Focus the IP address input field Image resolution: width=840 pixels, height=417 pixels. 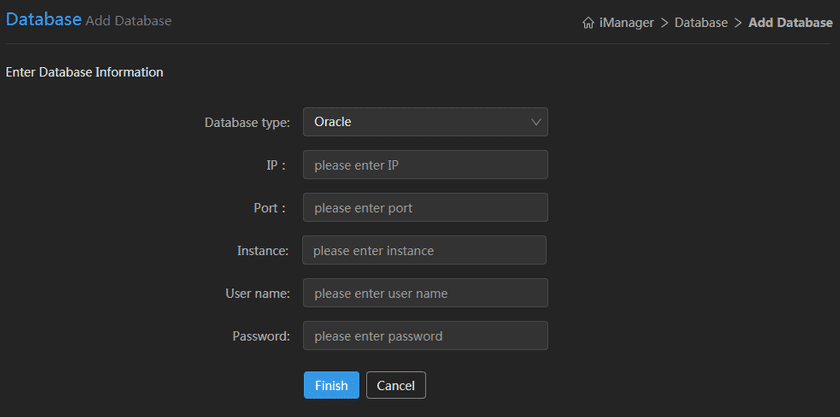(425, 165)
